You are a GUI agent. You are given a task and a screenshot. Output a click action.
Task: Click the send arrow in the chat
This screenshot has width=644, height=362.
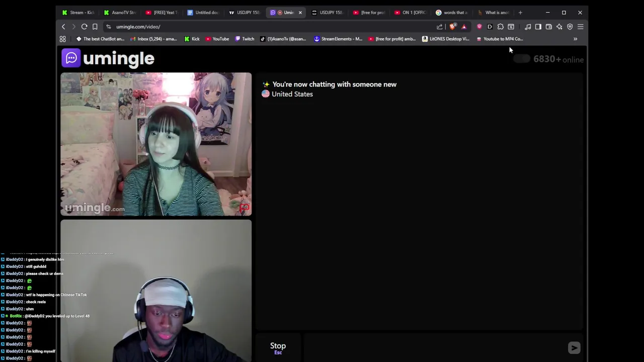coord(574,347)
